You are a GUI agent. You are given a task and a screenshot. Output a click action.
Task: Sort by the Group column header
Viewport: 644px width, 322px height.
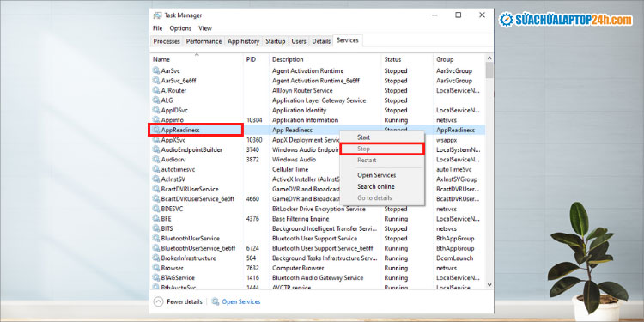(459, 59)
